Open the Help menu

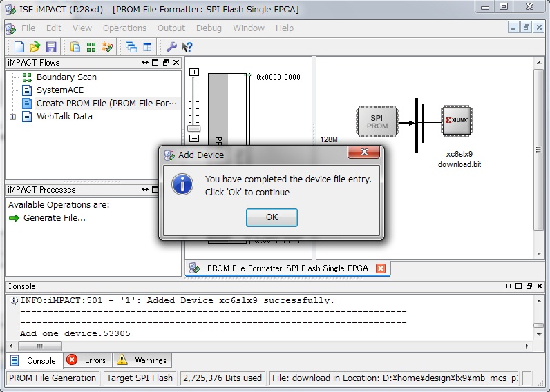[285, 28]
